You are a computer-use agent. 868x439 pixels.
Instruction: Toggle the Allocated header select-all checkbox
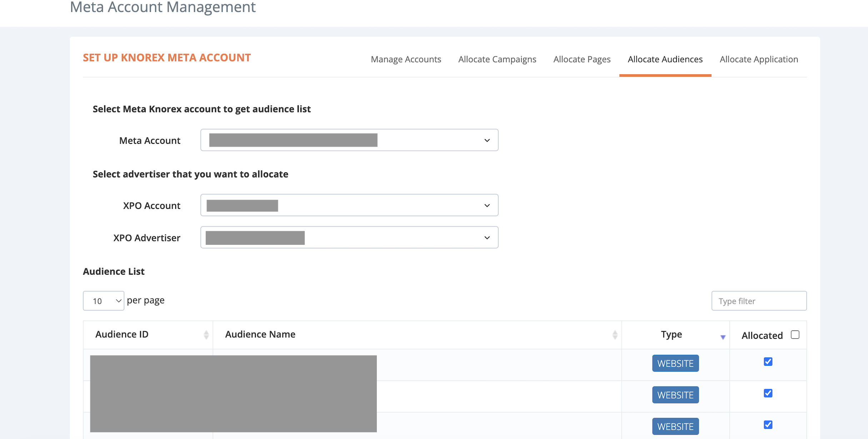pos(795,335)
